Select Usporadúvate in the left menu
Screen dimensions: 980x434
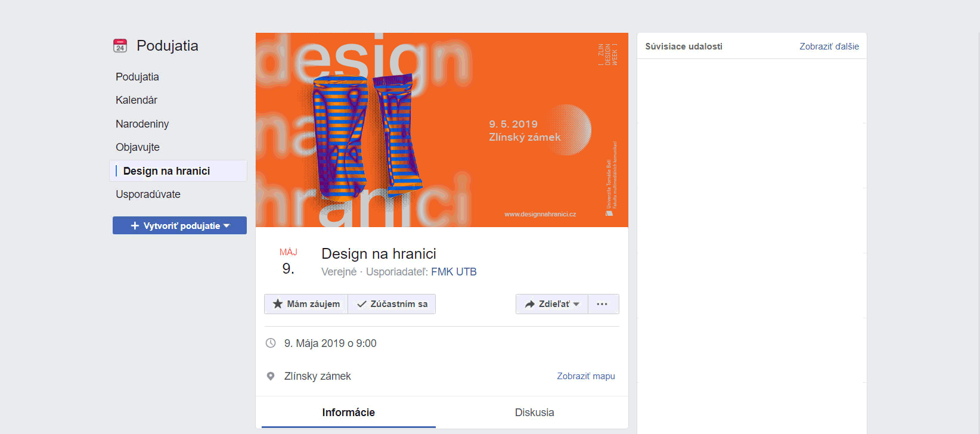148,194
